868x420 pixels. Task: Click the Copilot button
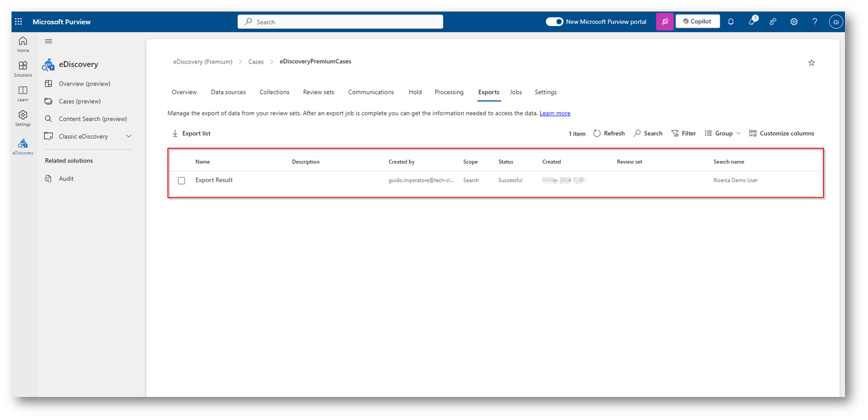[x=697, y=21]
